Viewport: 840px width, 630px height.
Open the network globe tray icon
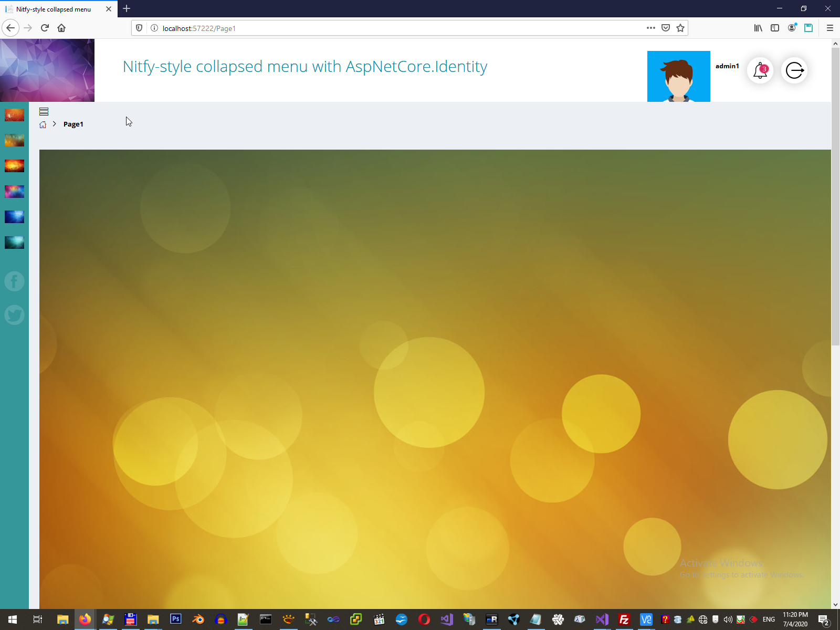pyautogui.click(x=703, y=619)
